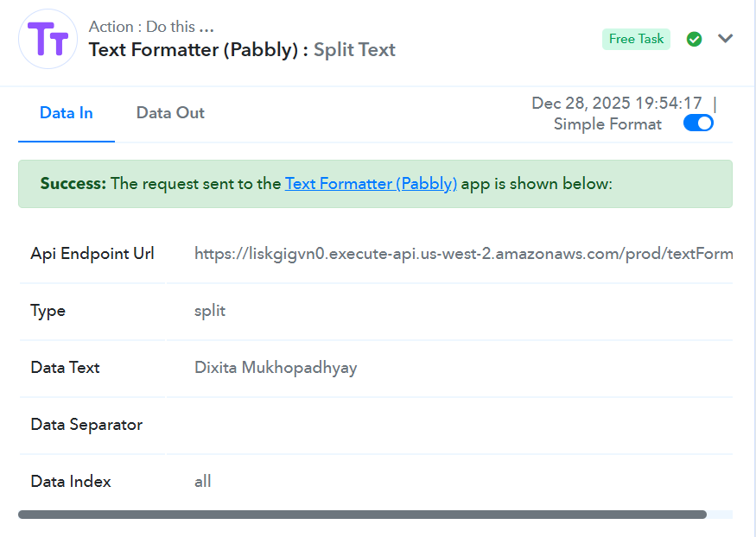
Task: Click the Type value split
Action: click(210, 311)
